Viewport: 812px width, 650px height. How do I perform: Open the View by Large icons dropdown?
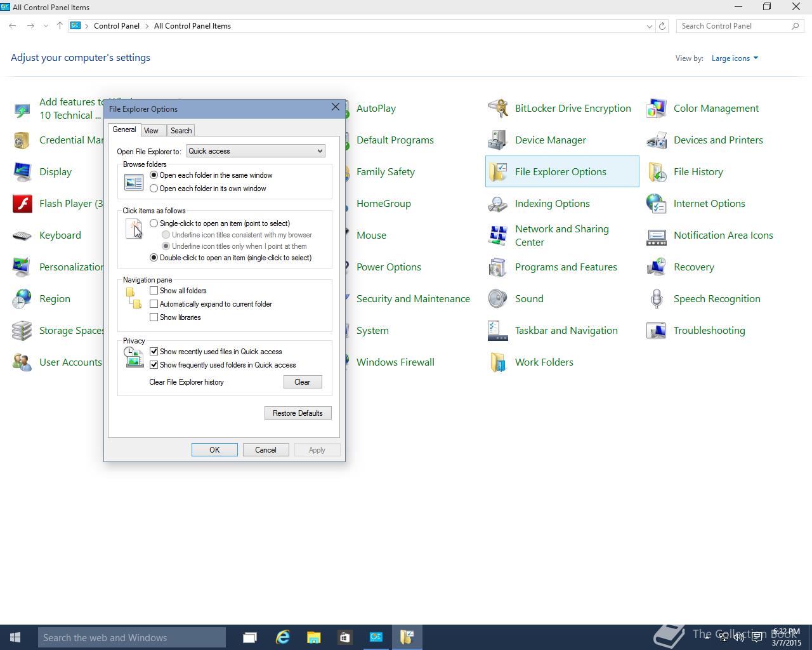[x=735, y=58]
